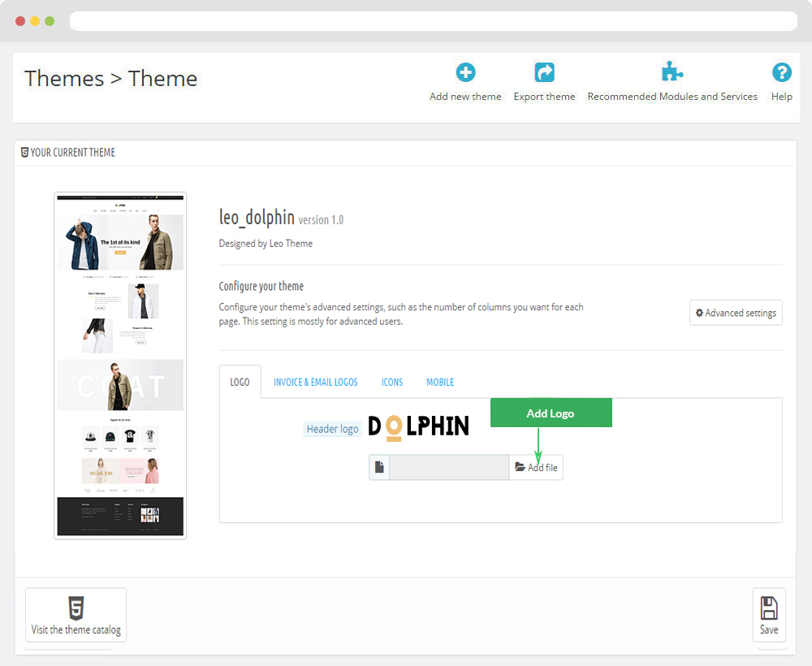812x666 pixels.
Task: Click the file icon beside the upload field
Action: pyautogui.click(x=379, y=467)
